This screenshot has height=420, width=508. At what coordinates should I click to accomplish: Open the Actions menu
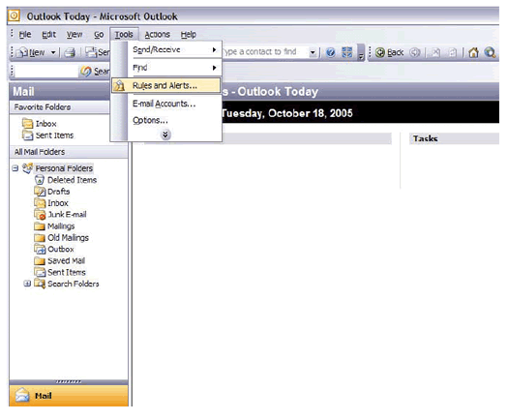pos(157,34)
